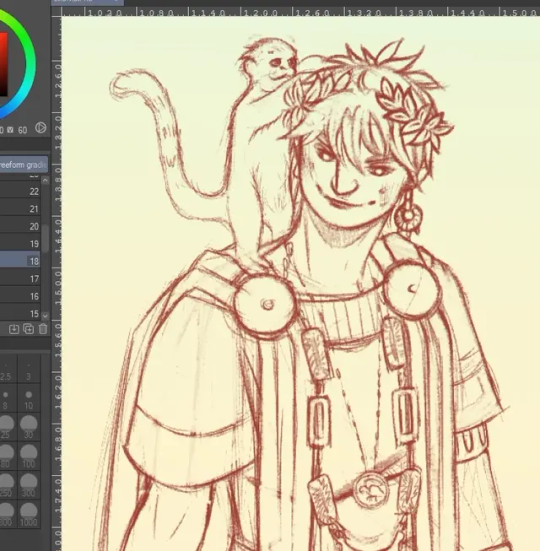Click the sub tool list scrollbar thumb
Viewport: 540px width, 551px height.
point(45,238)
